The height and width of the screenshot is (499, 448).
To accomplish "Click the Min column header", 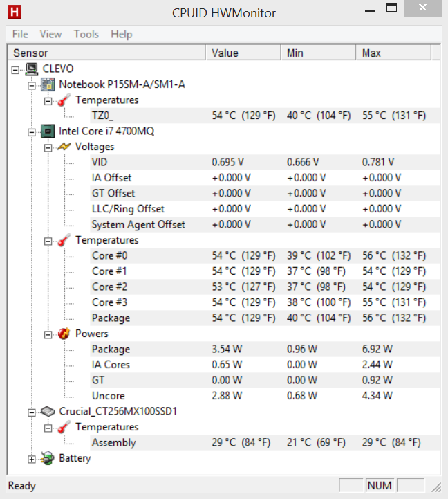I will click(x=319, y=53).
